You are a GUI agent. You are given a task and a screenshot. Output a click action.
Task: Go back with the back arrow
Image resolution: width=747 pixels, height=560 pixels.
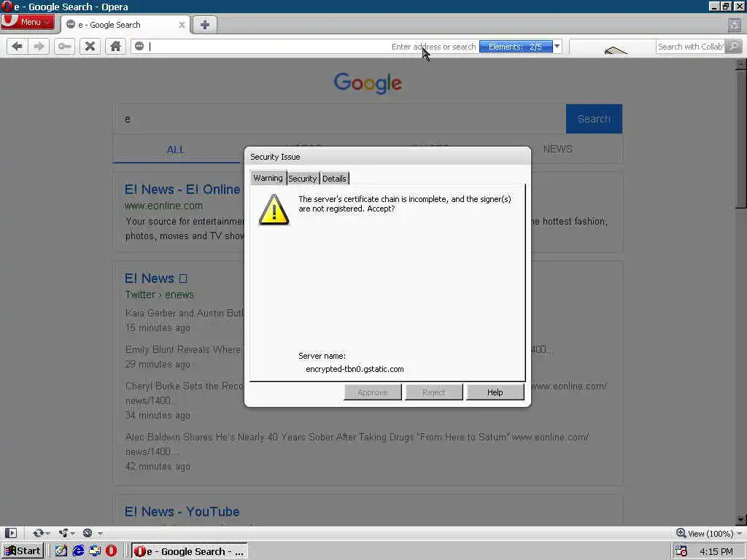[18, 46]
